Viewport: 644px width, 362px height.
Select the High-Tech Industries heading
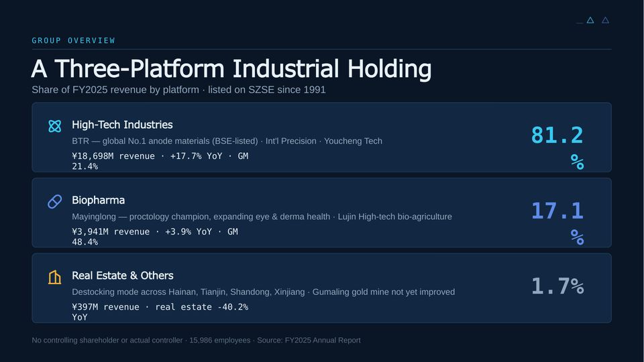pyautogui.click(x=122, y=125)
